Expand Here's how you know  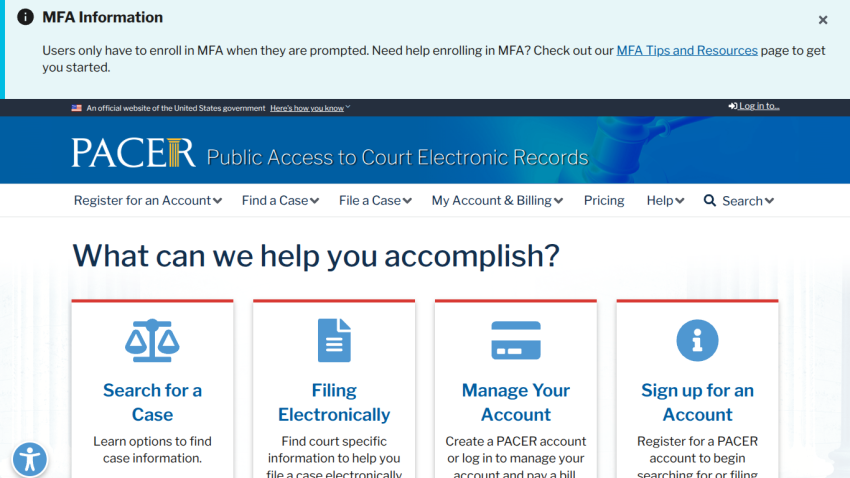tap(310, 108)
